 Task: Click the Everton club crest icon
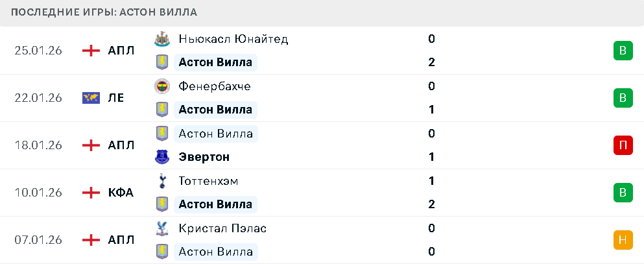pos(161,157)
